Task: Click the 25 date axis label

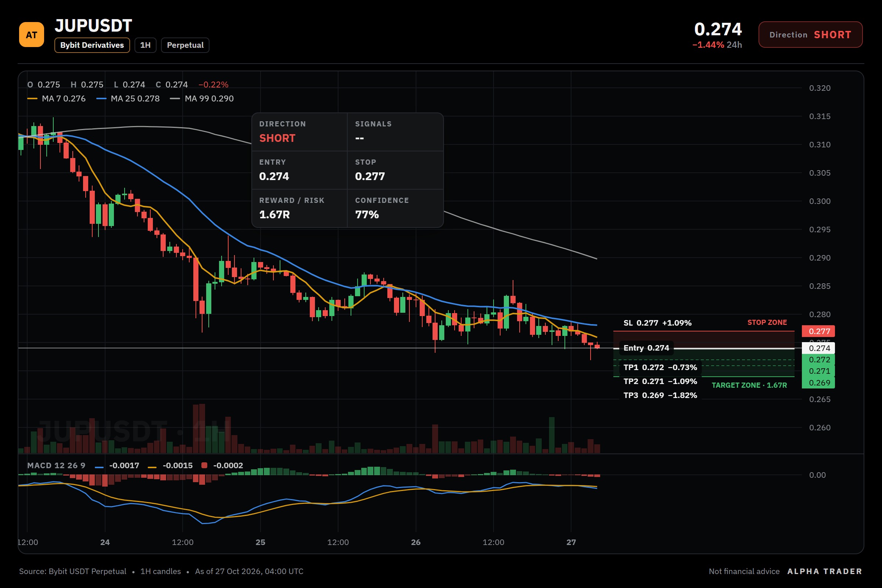Action: pyautogui.click(x=260, y=542)
